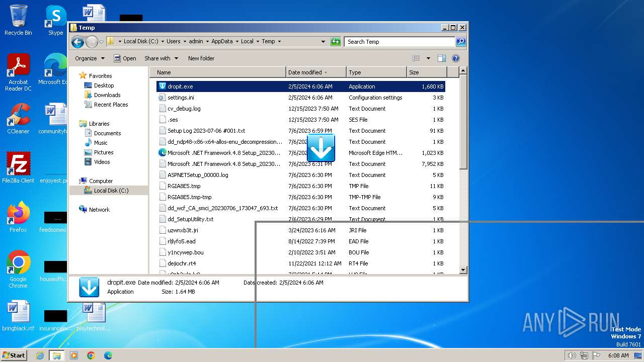The height and width of the screenshot is (362, 644).
Task: Click the refresh button beside address bar
Action: click(336, 42)
